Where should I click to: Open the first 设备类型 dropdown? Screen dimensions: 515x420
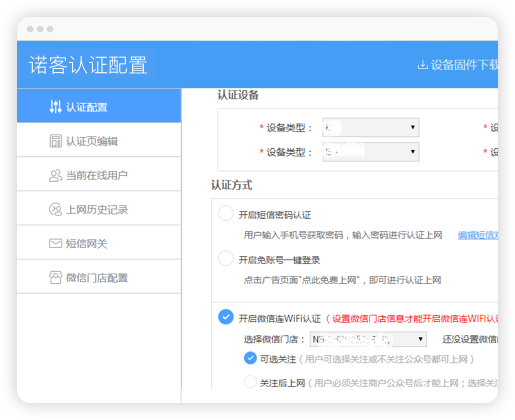371,127
